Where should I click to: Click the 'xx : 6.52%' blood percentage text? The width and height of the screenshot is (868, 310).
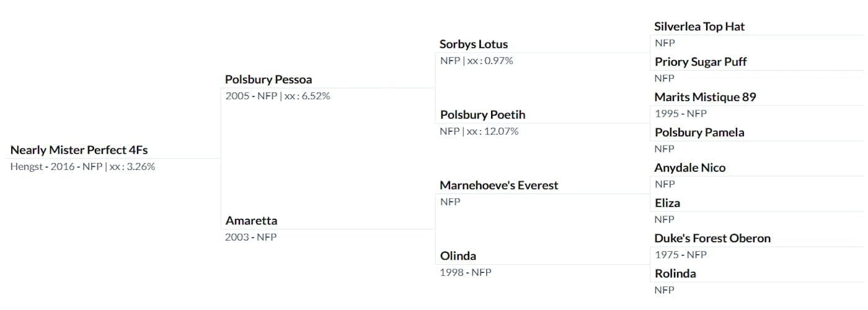tap(307, 96)
